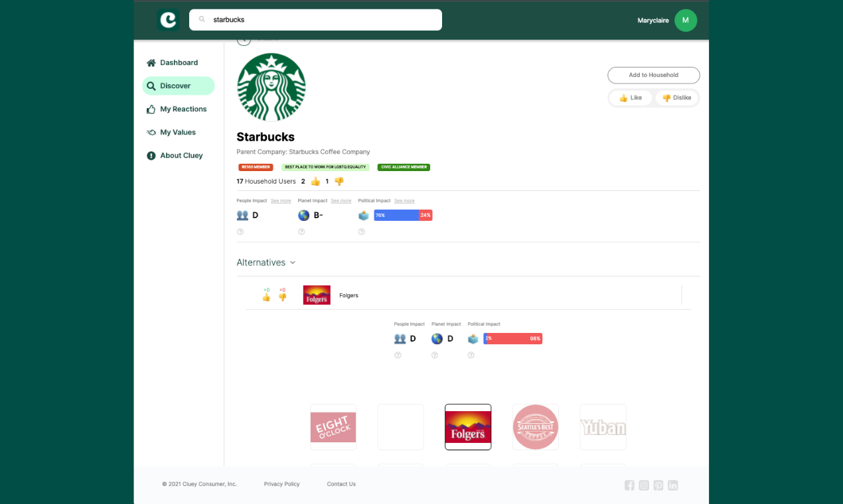The image size is (843, 504).
Task: Select the Folgers alternative thumbnail
Action: tap(468, 427)
